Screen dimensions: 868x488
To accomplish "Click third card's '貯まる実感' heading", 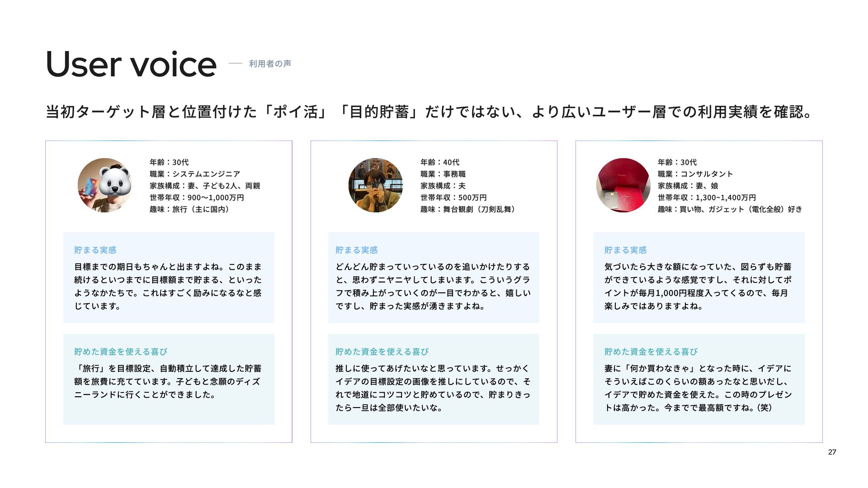I will [626, 250].
